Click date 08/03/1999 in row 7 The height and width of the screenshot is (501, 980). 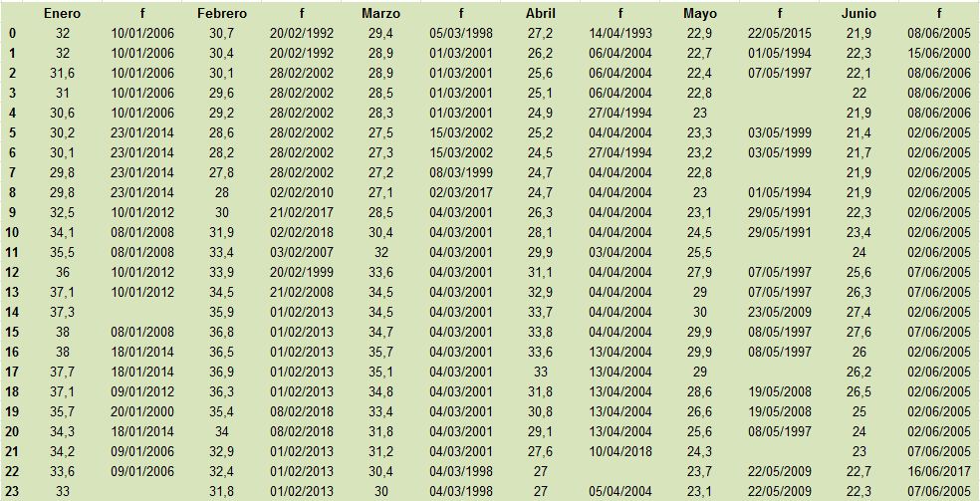click(461, 172)
